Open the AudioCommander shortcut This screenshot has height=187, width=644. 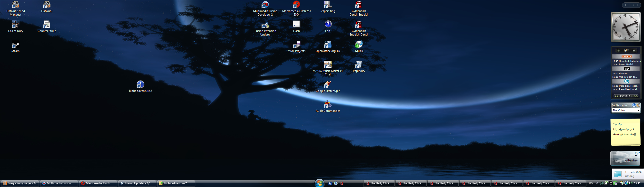[x=328, y=105]
